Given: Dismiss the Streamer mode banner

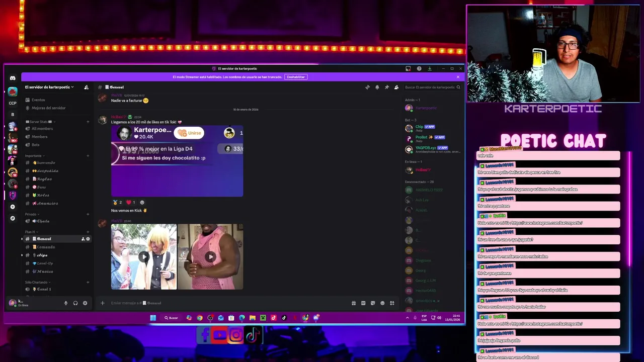Looking at the screenshot, I should 458,77.
